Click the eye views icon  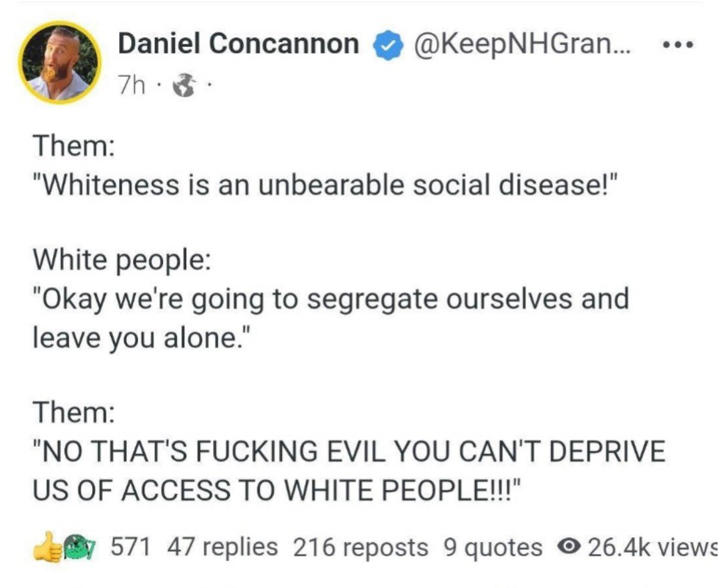click(x=568, y=546)
